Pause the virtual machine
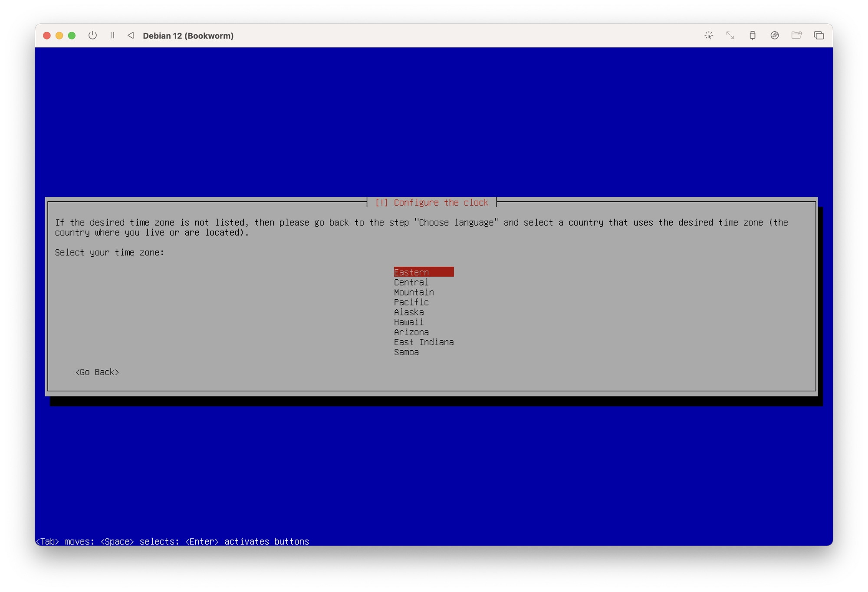 point(112,36)
